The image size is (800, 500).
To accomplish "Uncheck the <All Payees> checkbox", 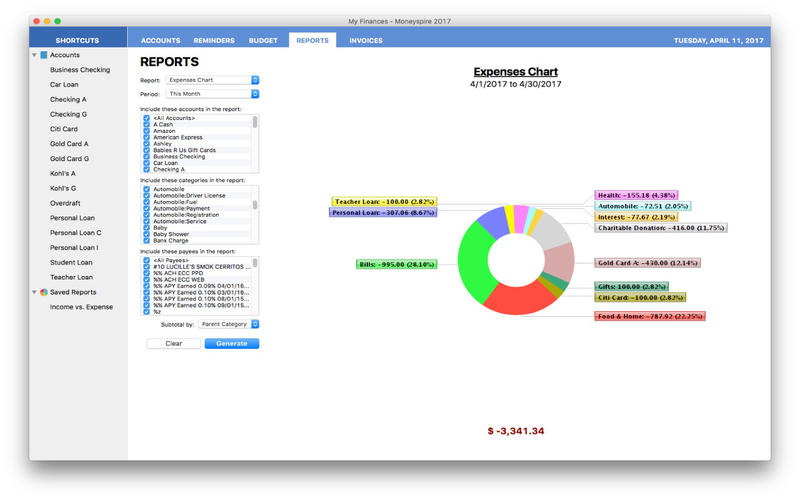I will click(x=146, y=260).
